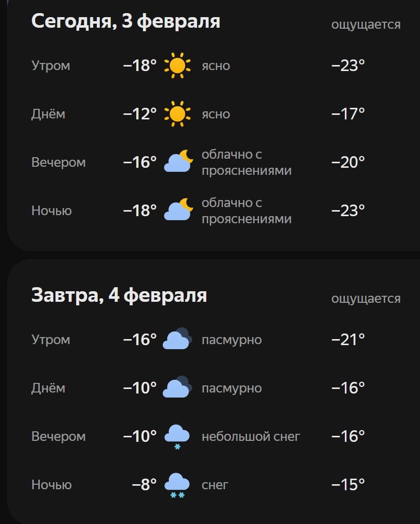Click the 'Вечером' label in today's card
420x524 pixels.
click(x=58, y=162)
